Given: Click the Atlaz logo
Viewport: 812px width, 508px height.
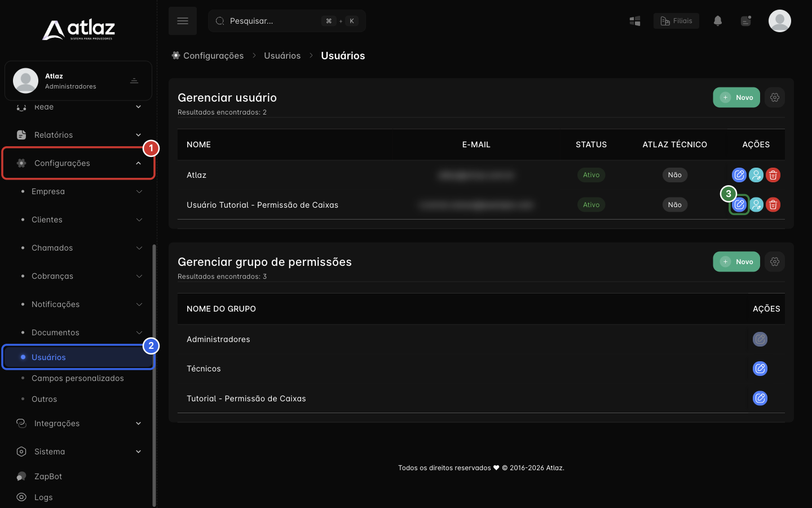Looking at the screenshot, I should click(x=78, y=30).
